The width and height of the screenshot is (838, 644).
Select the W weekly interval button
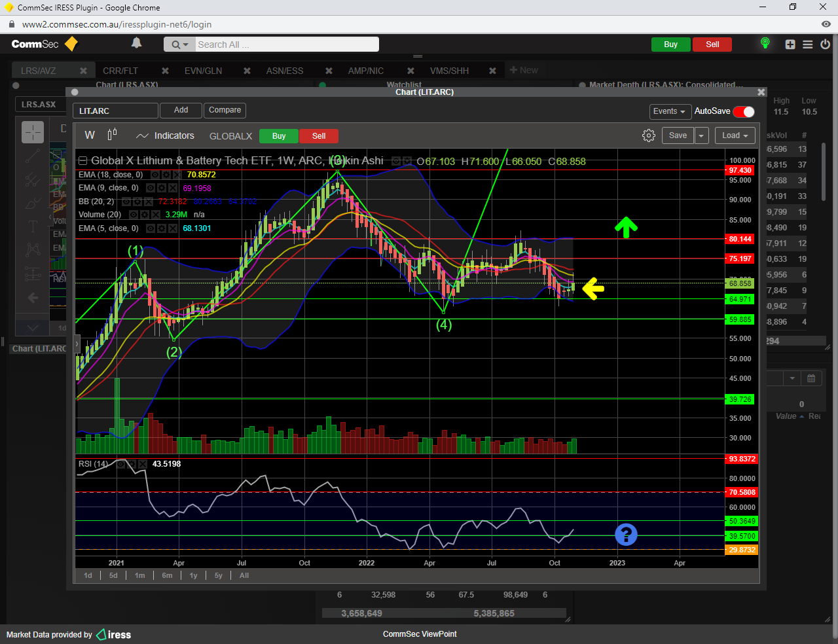(90, 135)
